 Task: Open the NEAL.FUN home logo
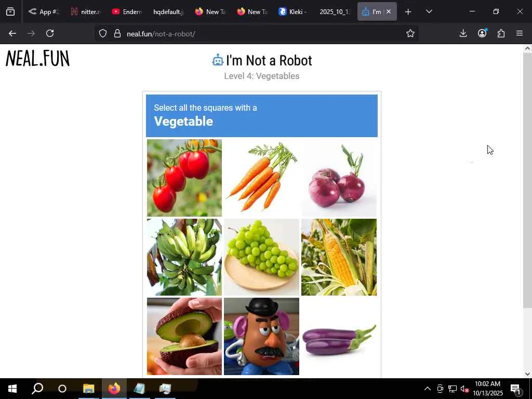[x=37, y=59]
